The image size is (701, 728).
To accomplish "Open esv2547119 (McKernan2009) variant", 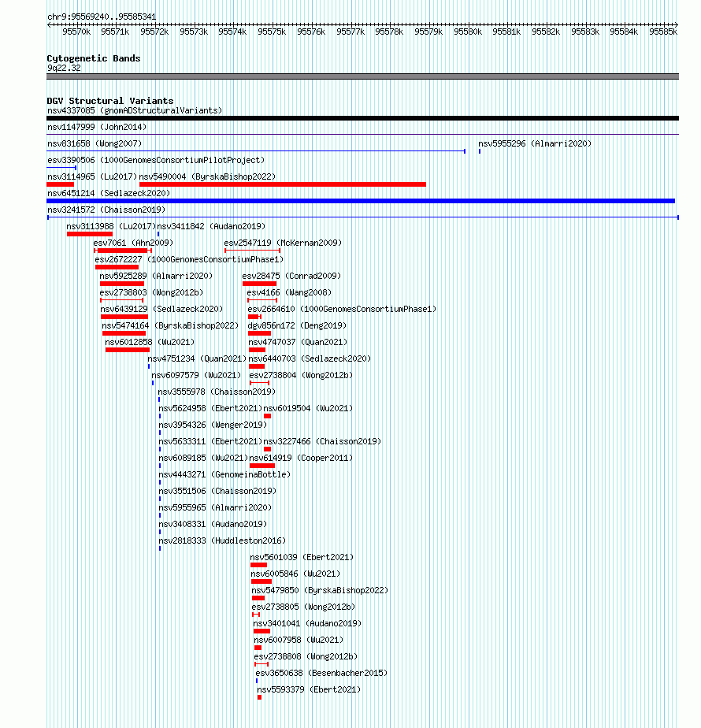I will point(283,243).
